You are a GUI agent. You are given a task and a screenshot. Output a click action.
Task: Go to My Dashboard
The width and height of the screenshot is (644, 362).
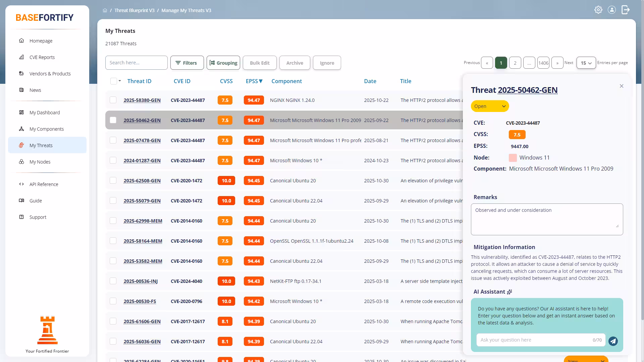click(x=45, y=112)
